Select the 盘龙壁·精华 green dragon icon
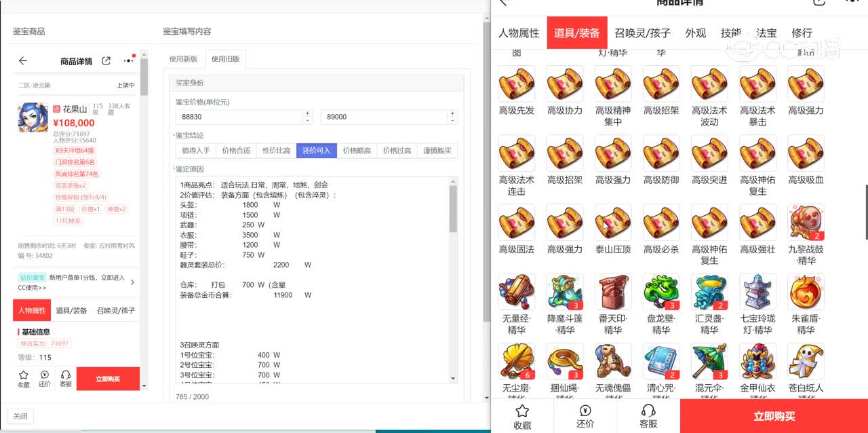Image resolution: width=868 pixels, height=433 pixels. [x=661, y=292]
